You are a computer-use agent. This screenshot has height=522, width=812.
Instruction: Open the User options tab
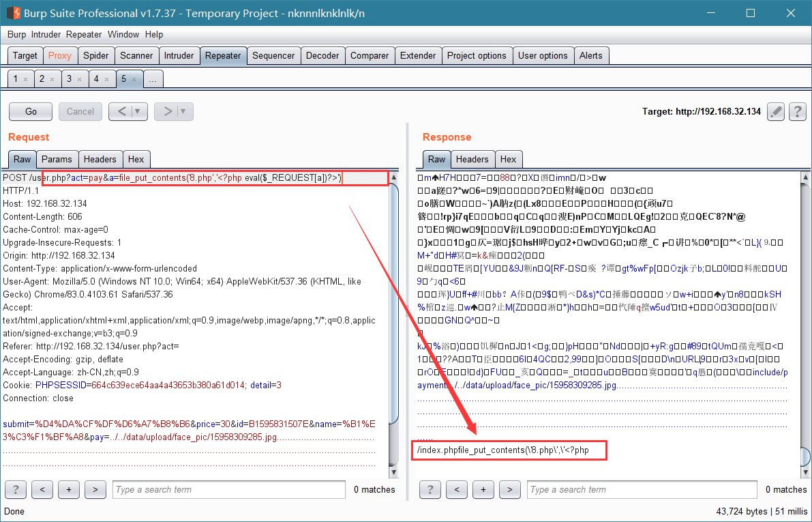[x=543, y=55]
